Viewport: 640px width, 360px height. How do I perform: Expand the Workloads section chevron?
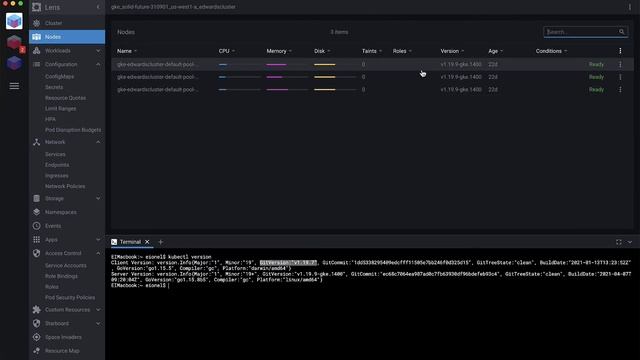[x=98, y=51]
